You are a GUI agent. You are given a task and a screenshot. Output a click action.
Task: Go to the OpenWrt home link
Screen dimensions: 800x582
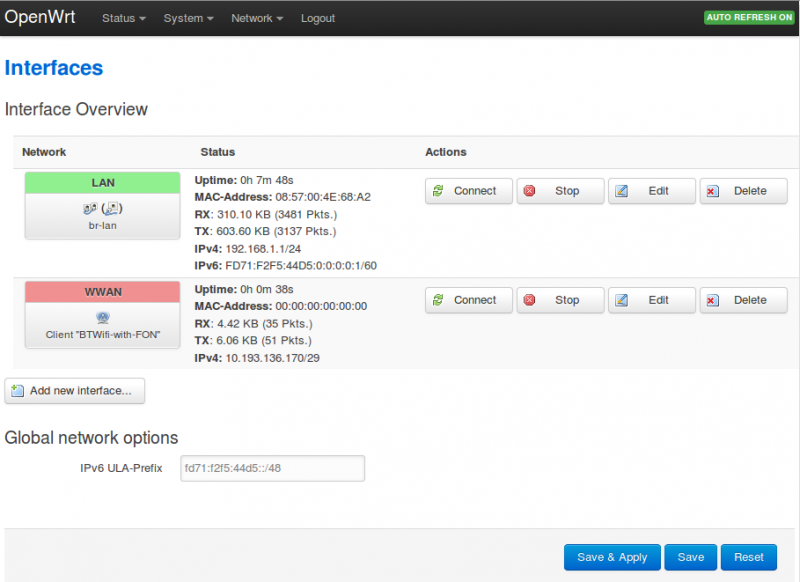coord(40,17)
